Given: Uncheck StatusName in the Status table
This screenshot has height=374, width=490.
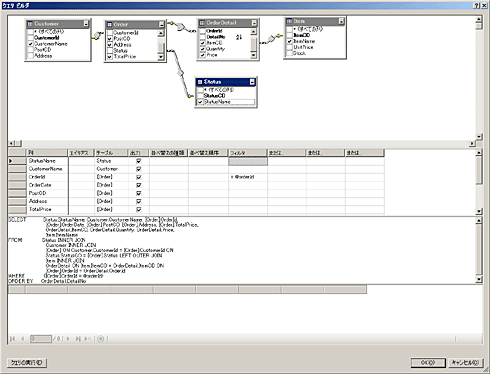Looking at the screenshot, I should 200,102.
